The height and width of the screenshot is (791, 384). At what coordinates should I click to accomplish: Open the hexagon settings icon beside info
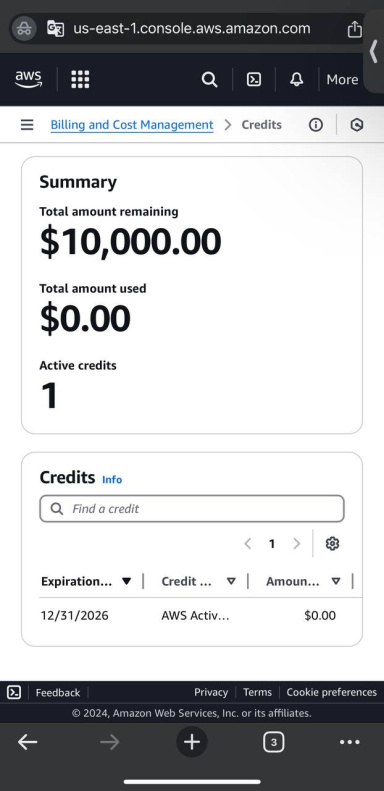[357, 125]
